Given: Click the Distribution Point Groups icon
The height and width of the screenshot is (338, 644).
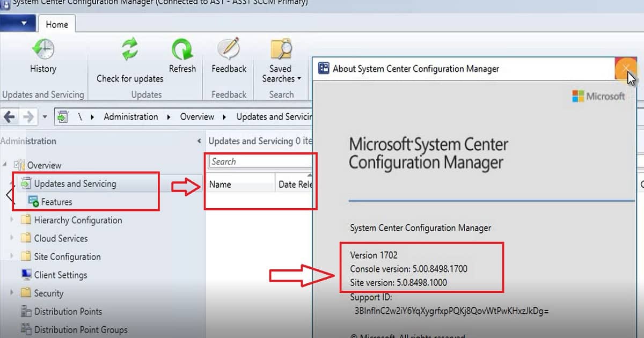Looking at the screenshot, I should pyautogui.click(x=26, y=329).
